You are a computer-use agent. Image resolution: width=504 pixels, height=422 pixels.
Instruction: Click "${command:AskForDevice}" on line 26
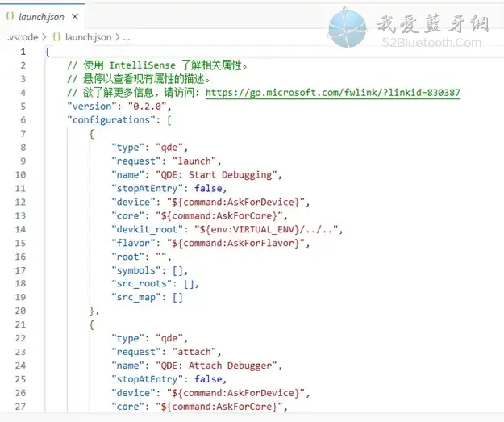click(235, 393)
